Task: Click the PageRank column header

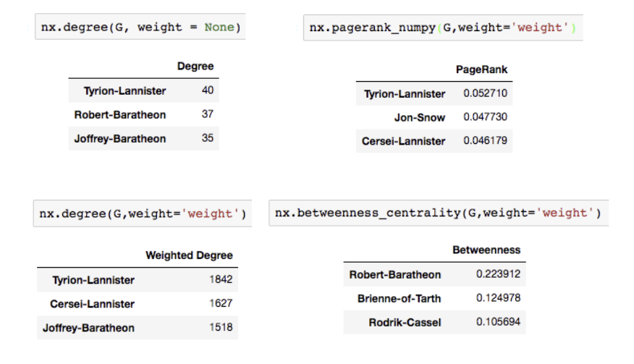Action: pos(481,70)
